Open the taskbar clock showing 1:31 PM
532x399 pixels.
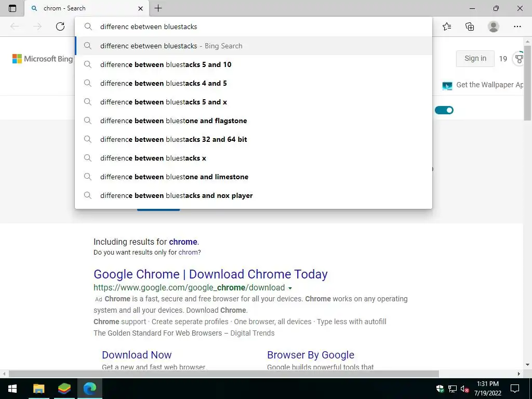click(487, 389)
